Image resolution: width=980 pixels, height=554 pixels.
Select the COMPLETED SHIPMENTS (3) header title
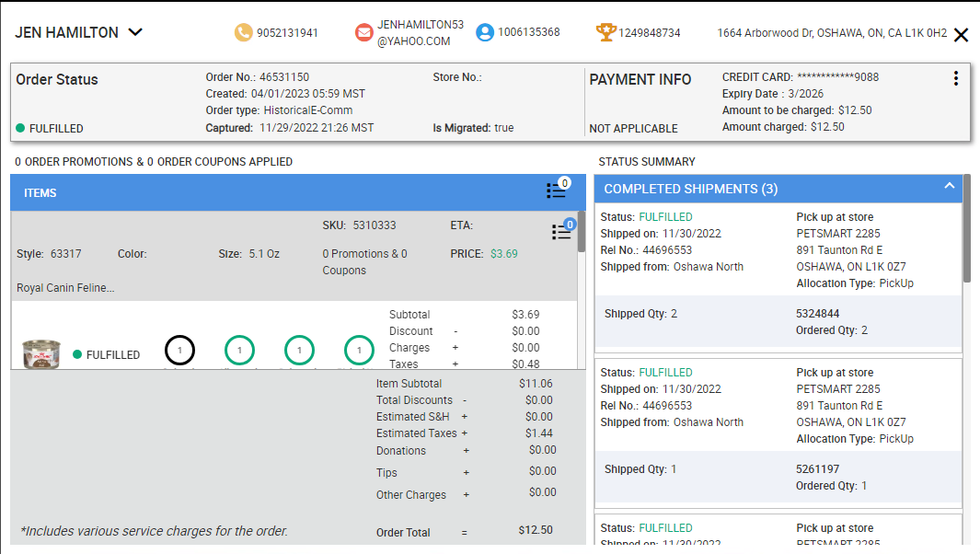tap(690, 189)
